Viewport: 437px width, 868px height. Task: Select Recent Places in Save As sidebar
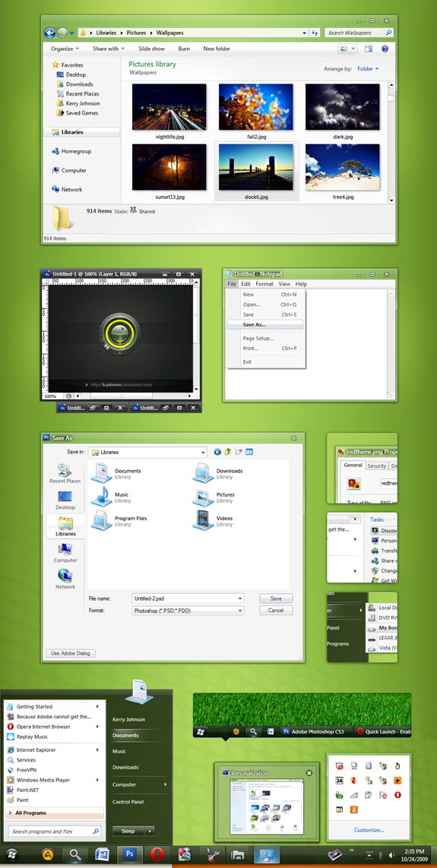65,474
